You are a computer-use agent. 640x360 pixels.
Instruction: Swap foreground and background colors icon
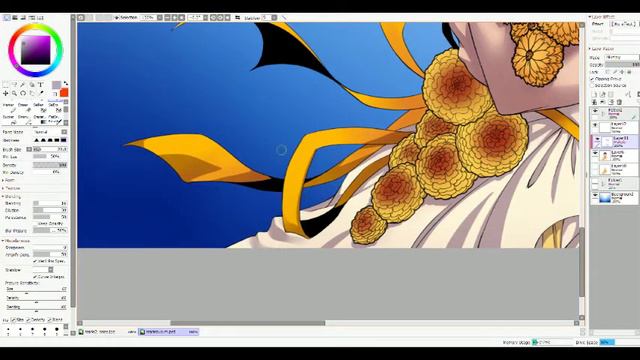point(66,84)
